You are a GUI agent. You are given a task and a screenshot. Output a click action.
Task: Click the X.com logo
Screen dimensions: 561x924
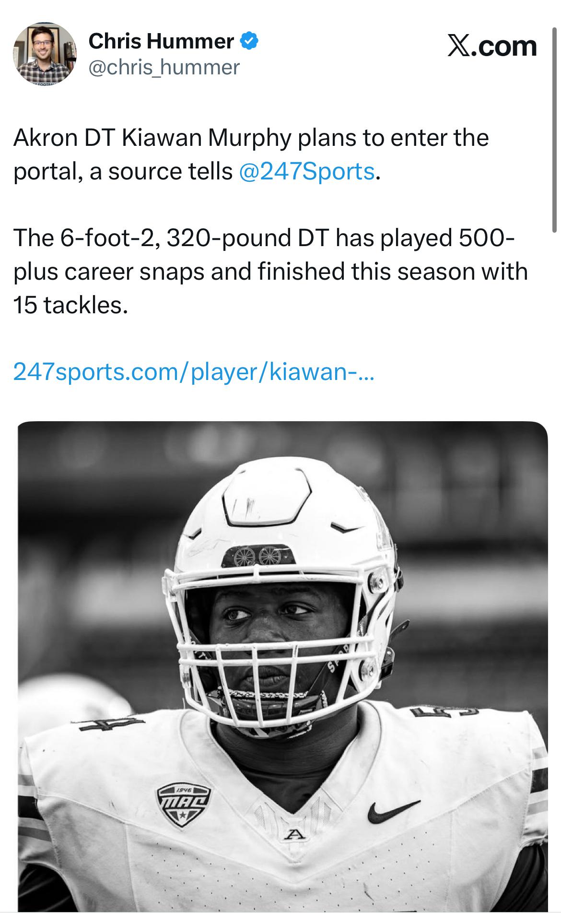[492, 47]
